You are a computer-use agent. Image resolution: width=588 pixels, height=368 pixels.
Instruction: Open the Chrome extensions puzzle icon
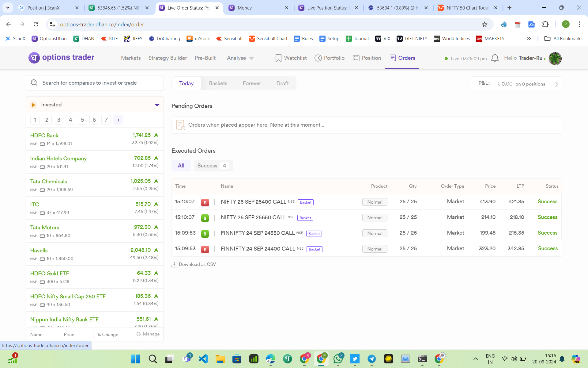point(545,24)
